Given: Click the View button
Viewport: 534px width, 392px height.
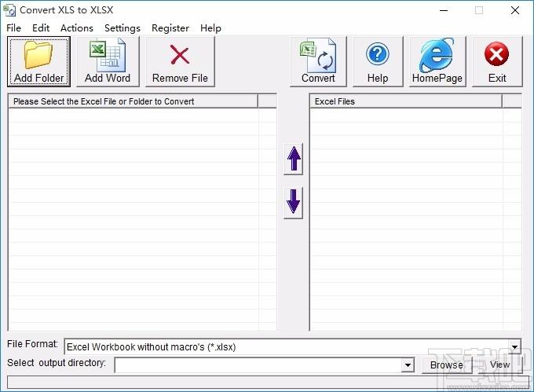Looking at the screenshot, I should [x=499, y=365].
